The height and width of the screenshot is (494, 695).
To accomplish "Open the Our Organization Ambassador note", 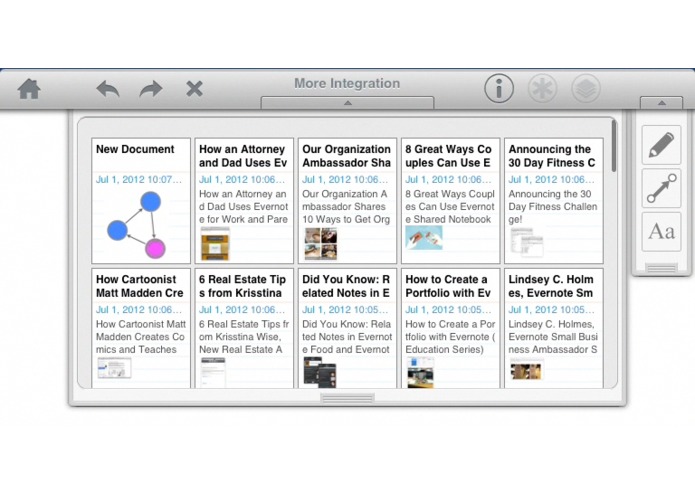I will tap(348, 201).
